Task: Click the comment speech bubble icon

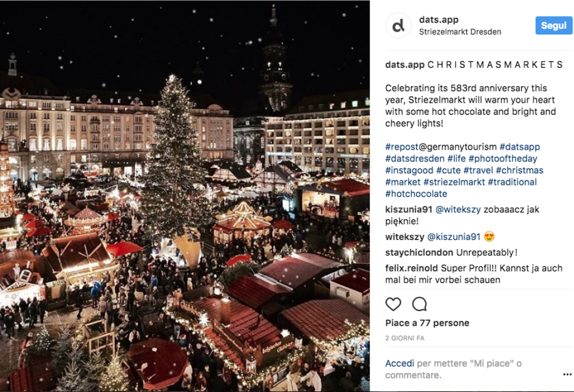Action: pyautogui.click(x=420, y=304)
